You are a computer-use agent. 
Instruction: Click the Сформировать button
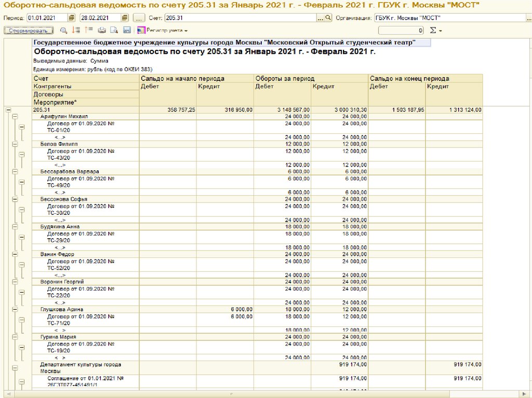(27, 31)
